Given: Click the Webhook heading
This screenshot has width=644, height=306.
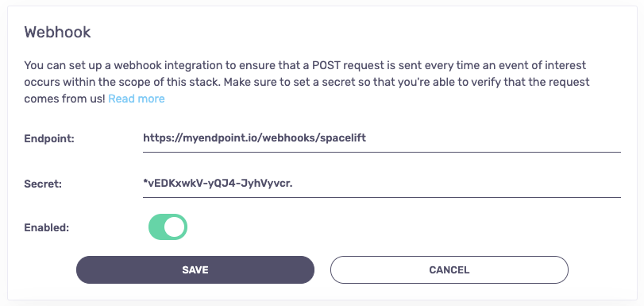Looking at the screenshot, I should (x=57, y=32).
